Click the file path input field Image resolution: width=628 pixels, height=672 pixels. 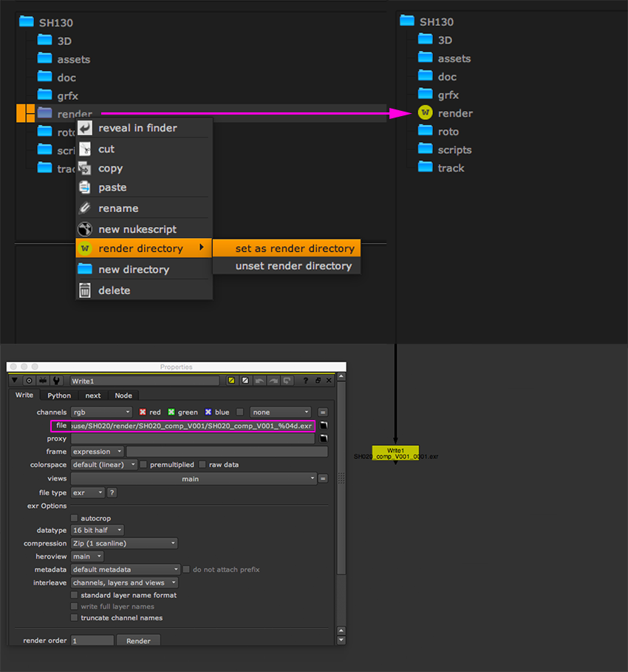pos(191,426)
